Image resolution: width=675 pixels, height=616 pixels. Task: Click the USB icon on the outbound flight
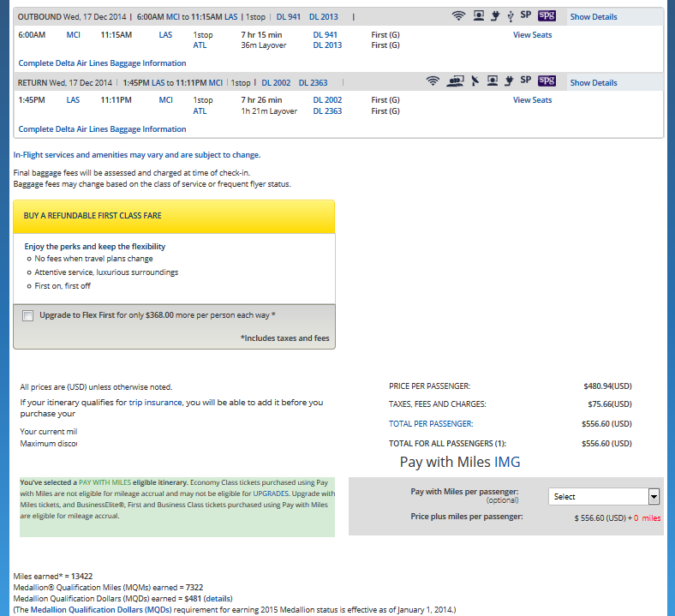[511, 16]
